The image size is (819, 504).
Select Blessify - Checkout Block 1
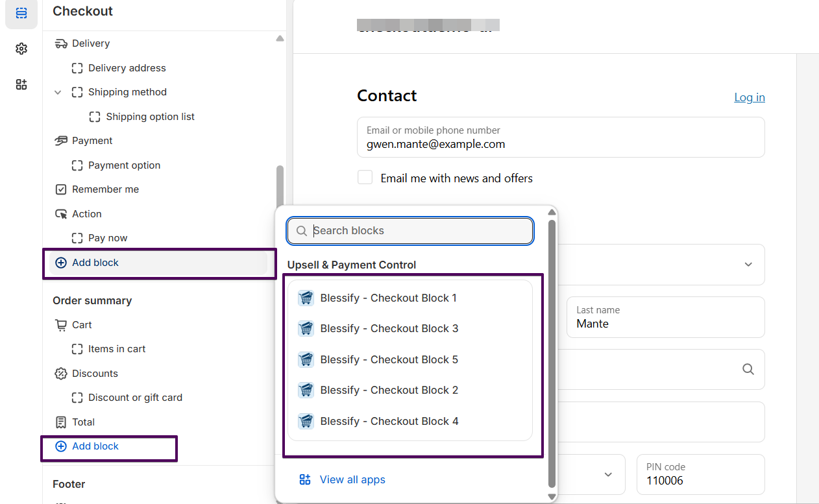[388, 298]
